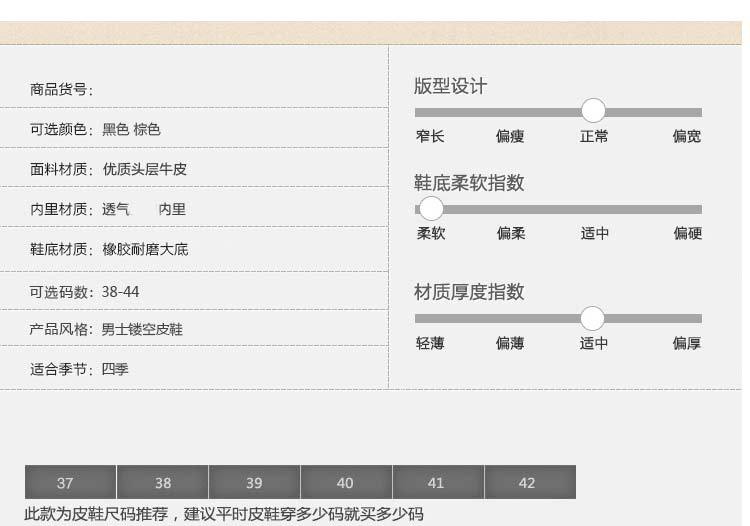Select shoe size 41
The image size is (750, 526).
click(438, 482)
